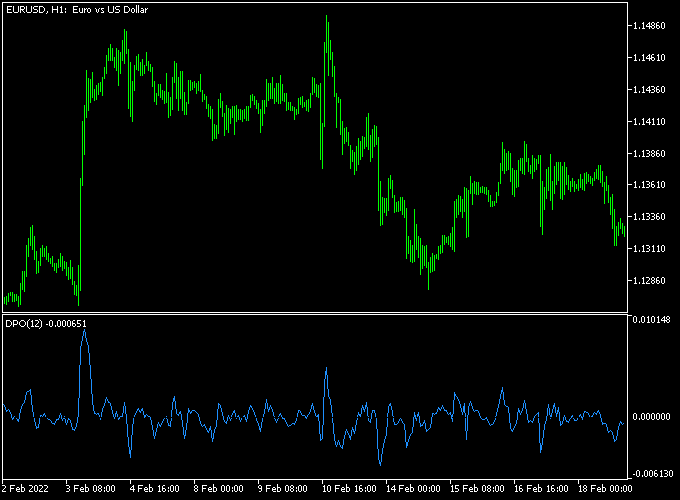The width and height of the screenshot is (680, 500).
Task: Click the 2 Feb 2022 date label
Action: tap(25, 489)
